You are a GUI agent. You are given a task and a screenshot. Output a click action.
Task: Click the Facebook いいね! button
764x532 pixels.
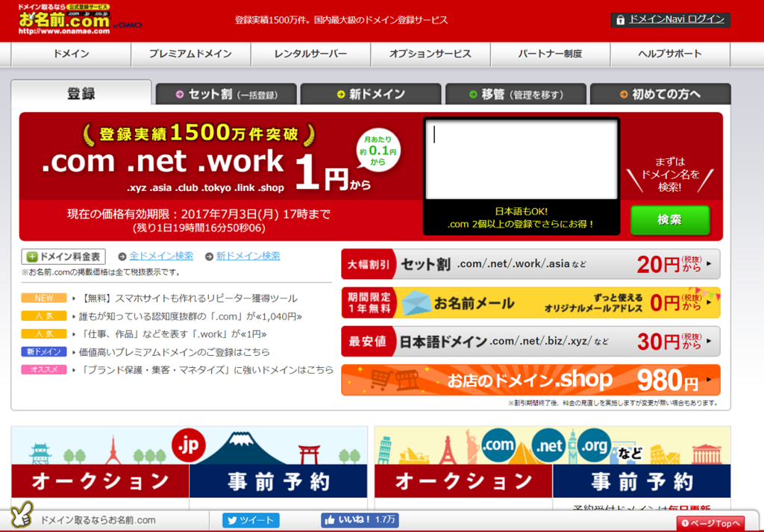pyautogui.click(x=360, y=520)
